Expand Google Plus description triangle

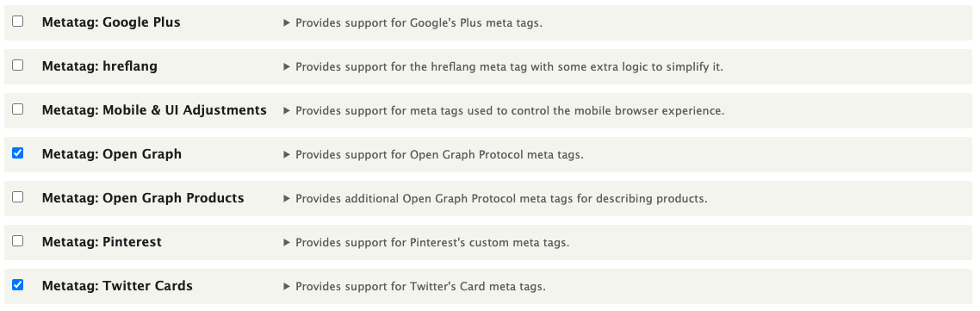tap(287, 22)
